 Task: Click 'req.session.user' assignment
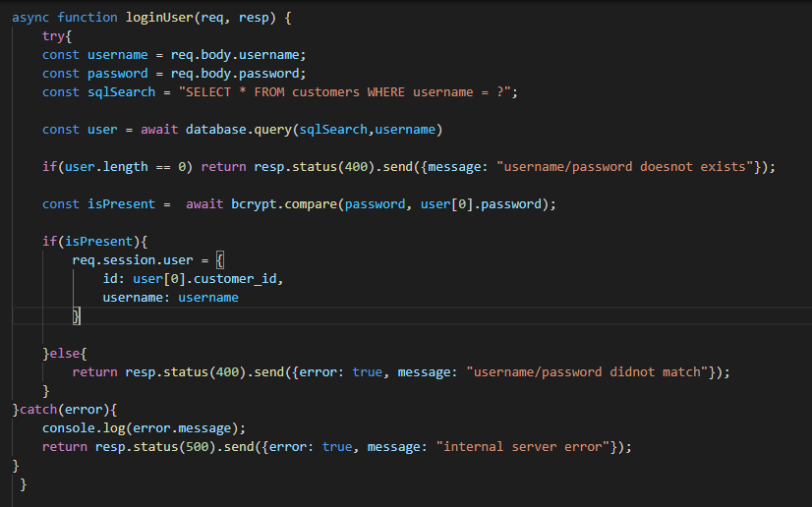pos(133,260)
